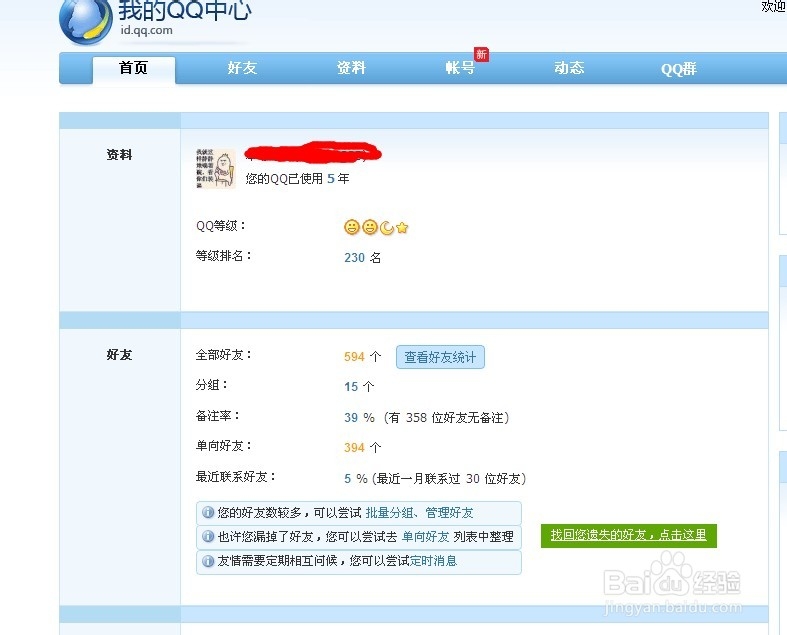Click the moon QQ level icon
The image size is (787, 635).
[x=386, y=228]
